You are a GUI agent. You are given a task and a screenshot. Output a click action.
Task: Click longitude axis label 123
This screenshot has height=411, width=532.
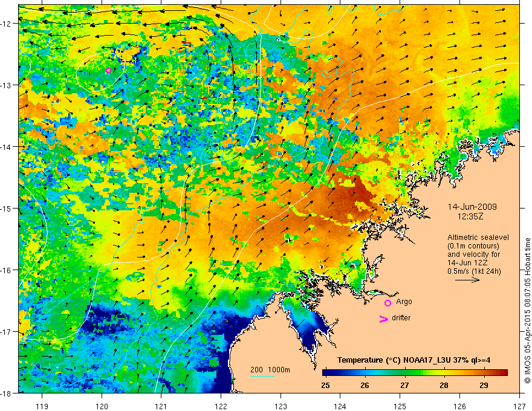(x=281, y=406)
